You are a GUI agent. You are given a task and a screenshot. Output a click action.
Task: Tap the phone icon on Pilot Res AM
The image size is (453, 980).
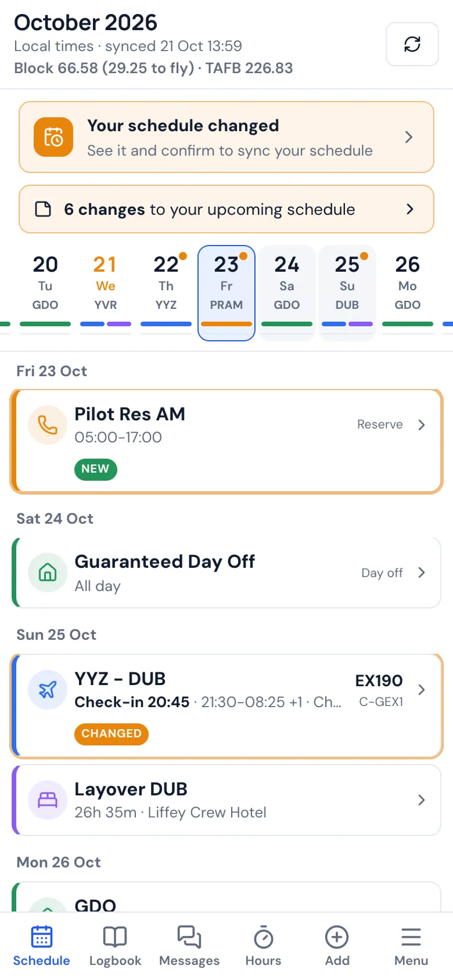48,425
